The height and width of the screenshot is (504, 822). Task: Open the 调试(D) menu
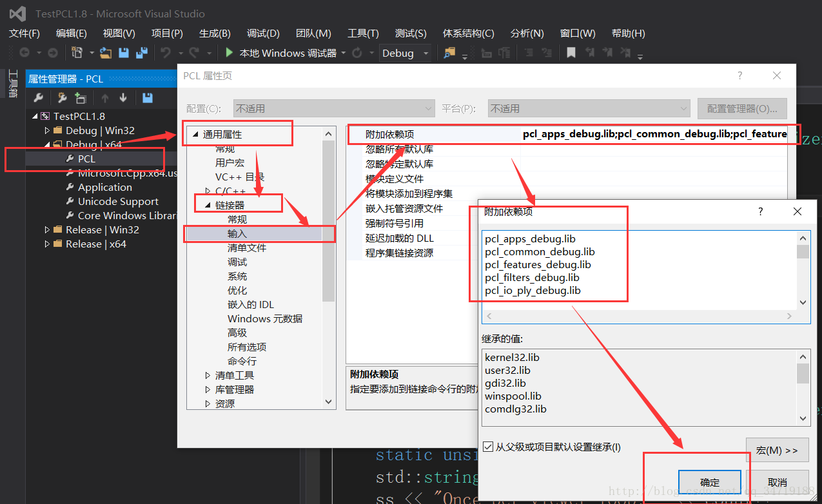263,33
